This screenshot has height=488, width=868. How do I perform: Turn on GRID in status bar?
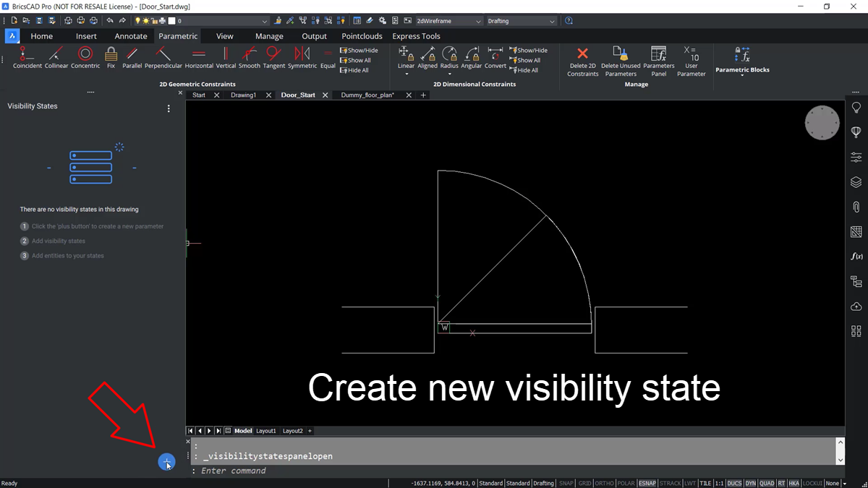click(584, 483)
